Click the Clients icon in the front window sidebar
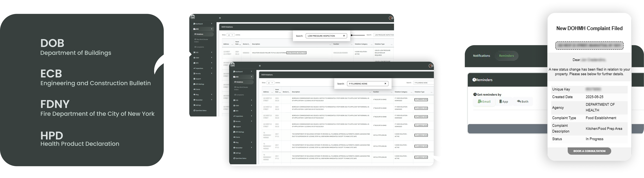This screenshot has height=178, width=644. (x=234, y=137)
